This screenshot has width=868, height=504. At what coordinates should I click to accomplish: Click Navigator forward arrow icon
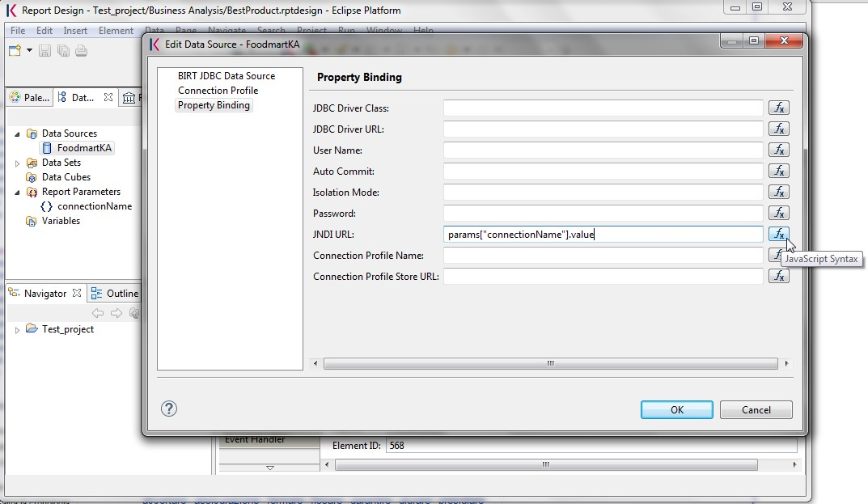click(x=116, y=313)
